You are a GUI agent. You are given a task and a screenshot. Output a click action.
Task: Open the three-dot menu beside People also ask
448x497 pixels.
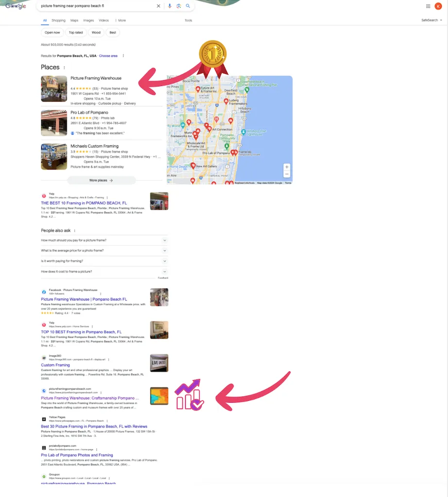[x=75, y=231]
